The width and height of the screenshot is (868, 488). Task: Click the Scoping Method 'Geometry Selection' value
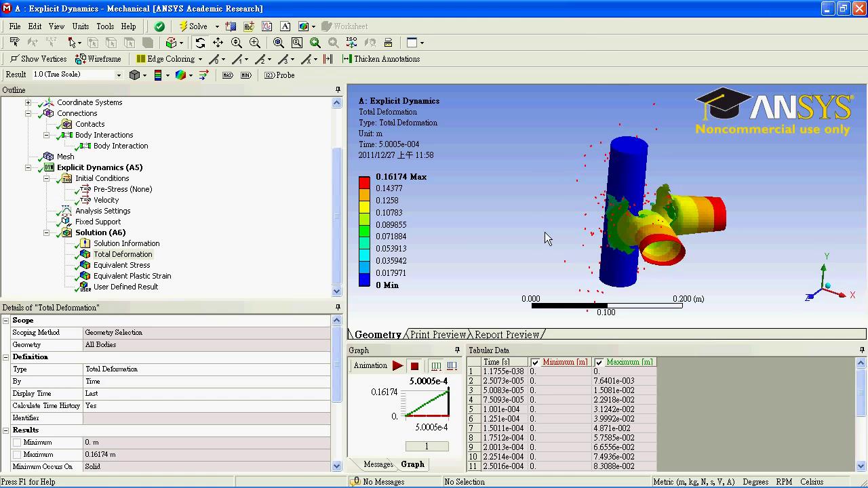pos(206,333)
